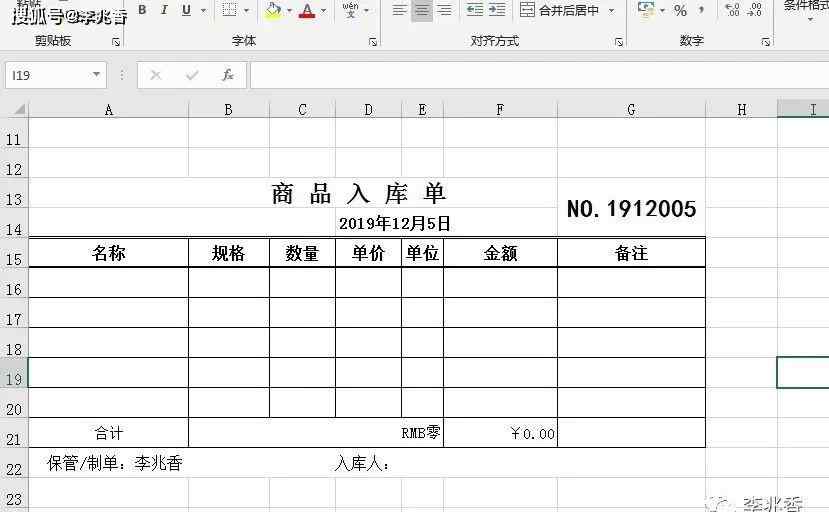
Task: Apply cell borders with the borders icon
Action: click(229, 10)
